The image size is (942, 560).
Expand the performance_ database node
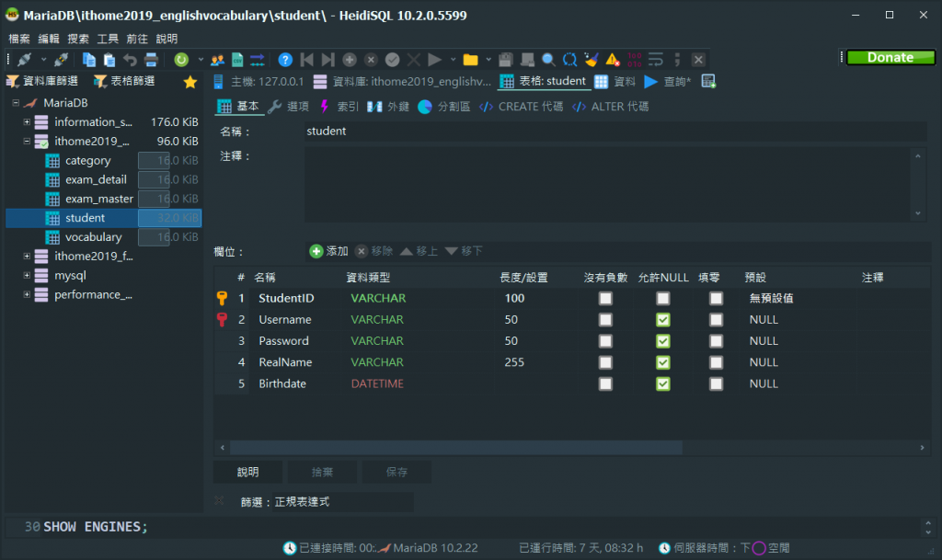click(27, 294)
